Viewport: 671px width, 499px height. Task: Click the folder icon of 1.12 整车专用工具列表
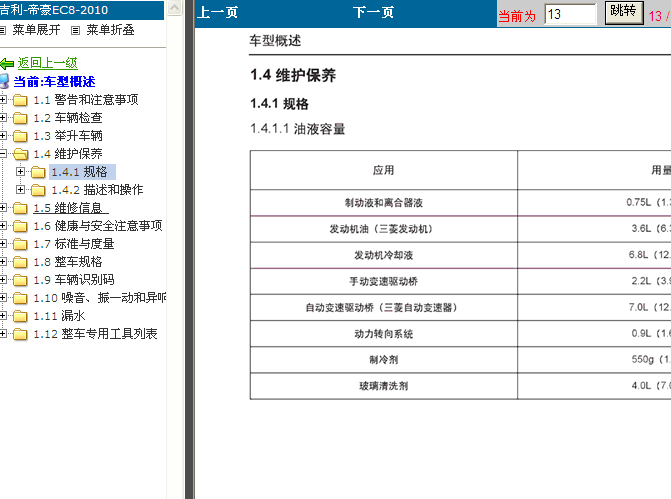point(20,334)
